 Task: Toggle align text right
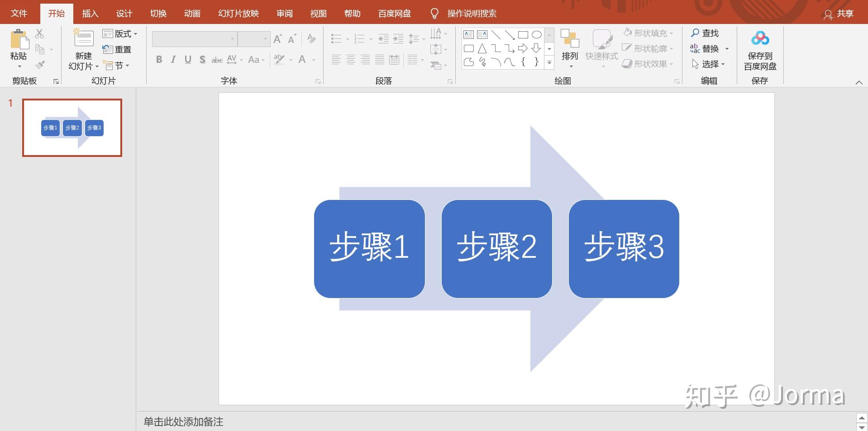pyautogui.click(x=365, y=59)
